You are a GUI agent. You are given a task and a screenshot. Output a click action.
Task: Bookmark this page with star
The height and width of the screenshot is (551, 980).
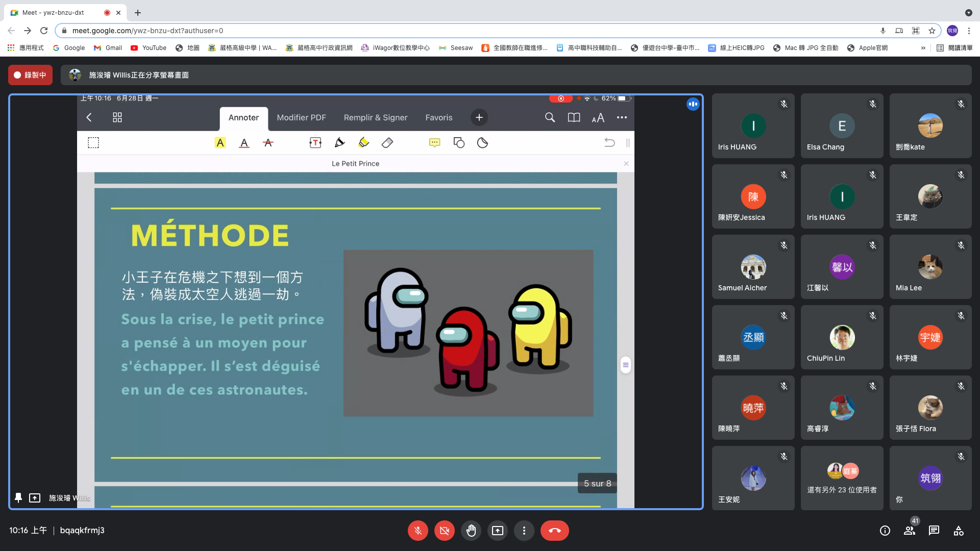(932, 31)
